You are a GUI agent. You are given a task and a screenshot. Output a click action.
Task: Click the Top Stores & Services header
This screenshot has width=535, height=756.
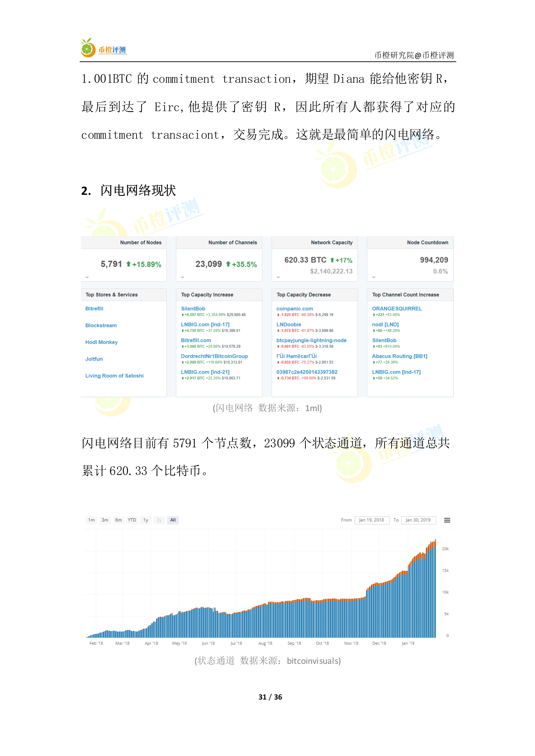coord(112,295)
